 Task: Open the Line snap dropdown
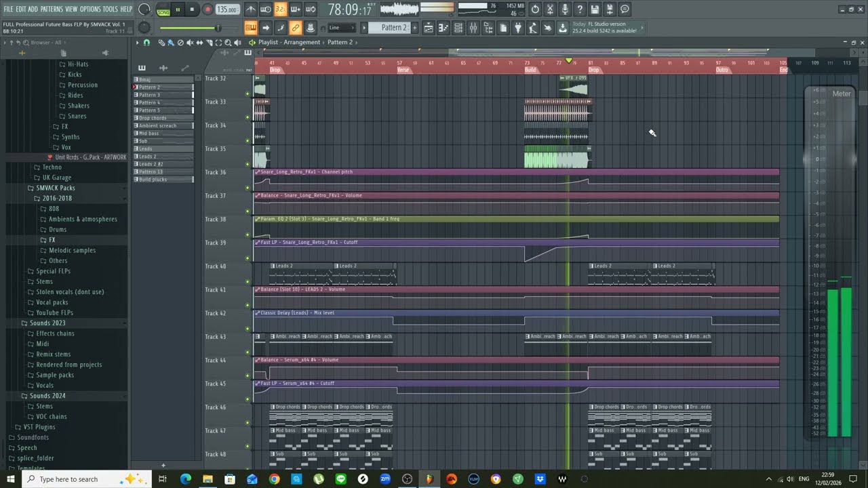(x=341, y=28)
